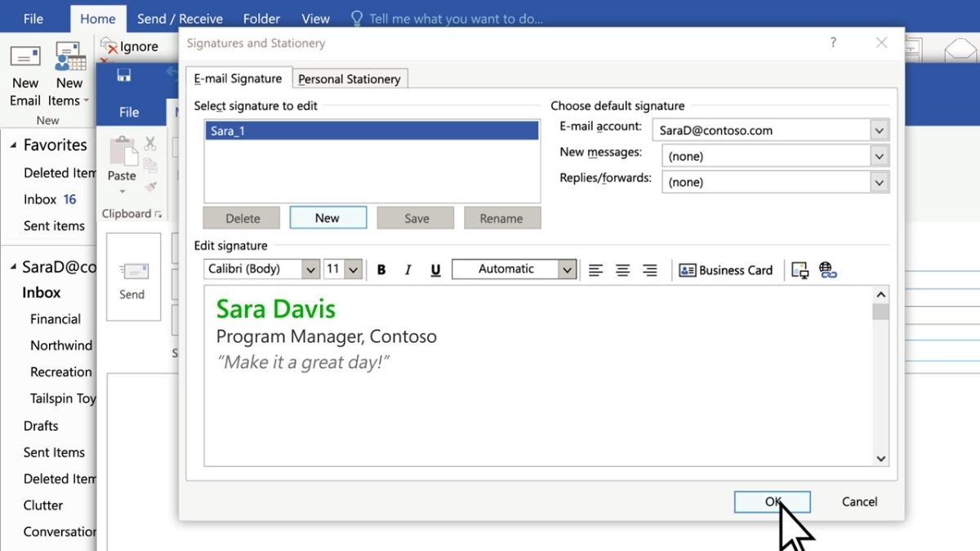Select the Bold formatting icon
Viewport: 980px width, 551px height.
click(381, 269)
